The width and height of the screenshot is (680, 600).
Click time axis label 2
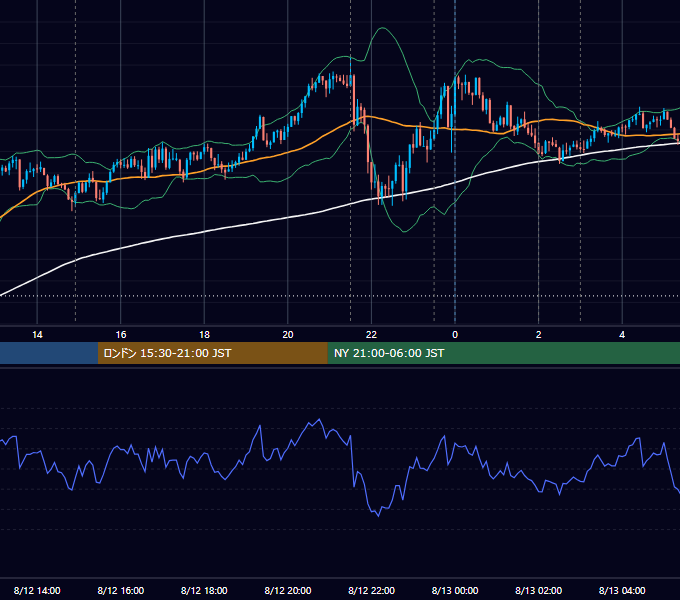tap(539, 335)
